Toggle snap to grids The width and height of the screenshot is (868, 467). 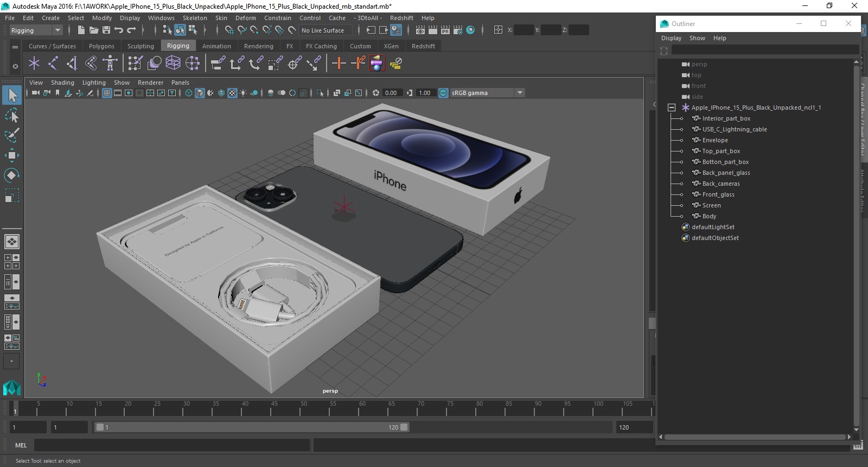[229, 30]
